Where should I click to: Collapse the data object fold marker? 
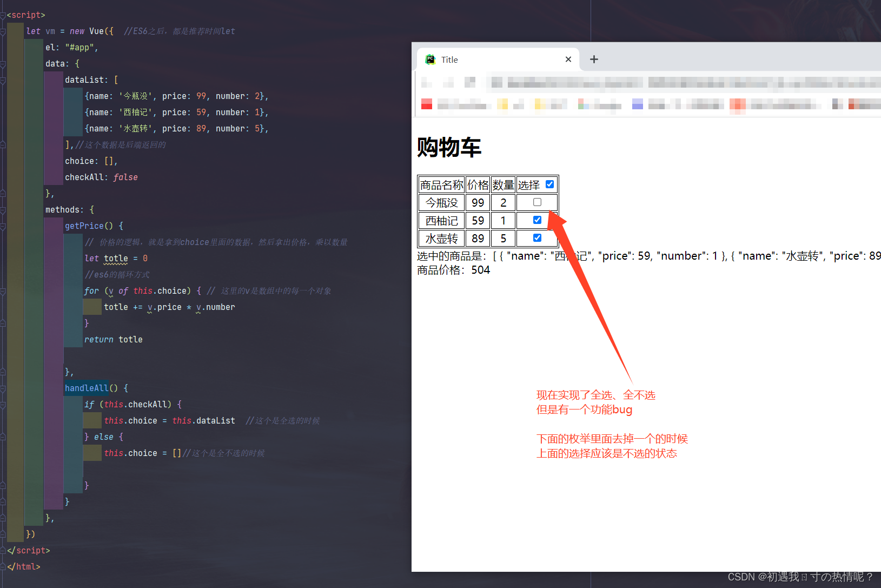pyautogui.click(x=3, y=64)
